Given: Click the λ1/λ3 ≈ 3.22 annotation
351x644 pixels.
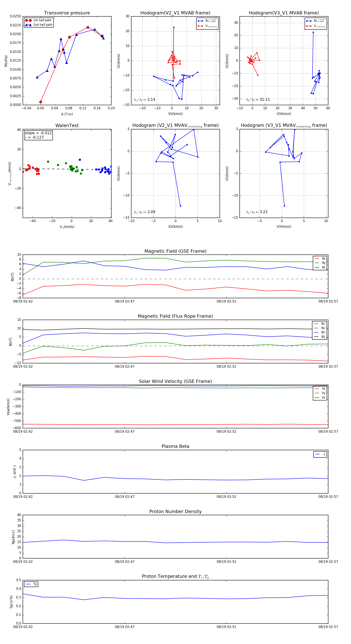Looking at the screenshot, I should tap(257, 212).
